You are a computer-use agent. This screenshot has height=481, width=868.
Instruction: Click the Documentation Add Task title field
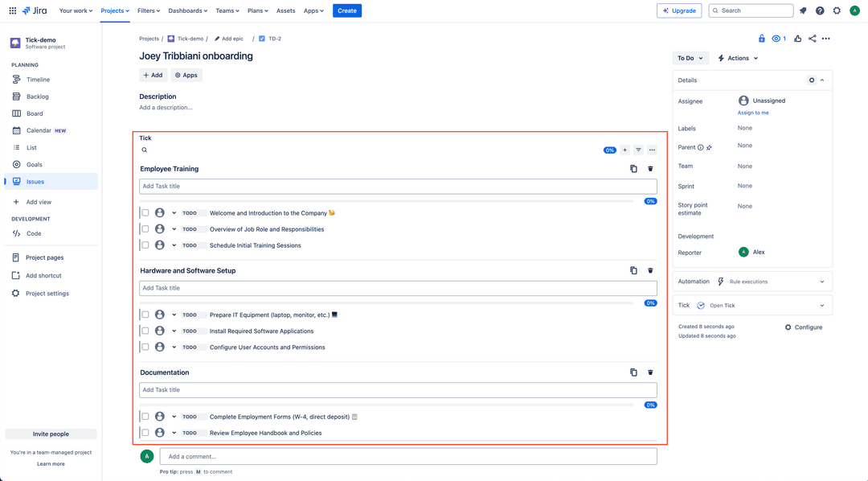pos(398,390)
